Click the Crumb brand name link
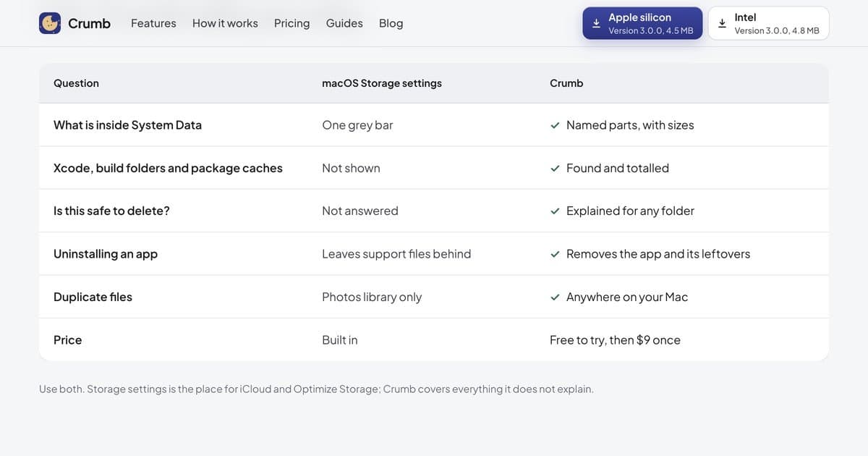The height and width of the screenshot is (456, 868). point(89,23)
